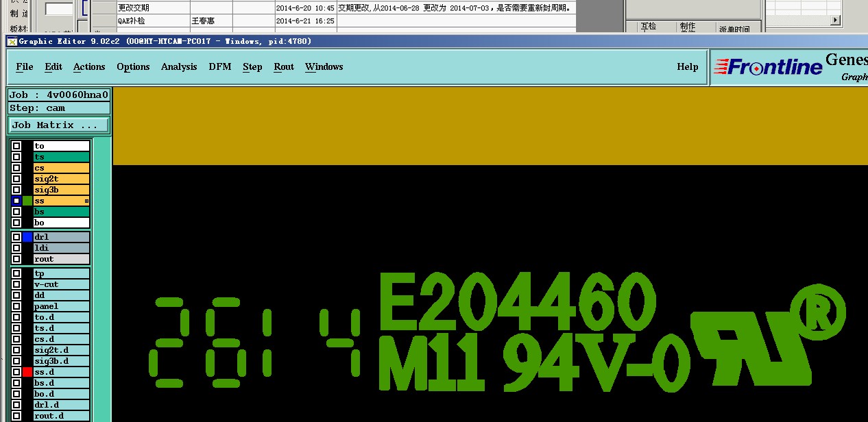The height and width of the screenshot is (422, 868).
Task: Click the blue color swatch of drl layer
Action: pyautogui.click(x=27, y=237)
